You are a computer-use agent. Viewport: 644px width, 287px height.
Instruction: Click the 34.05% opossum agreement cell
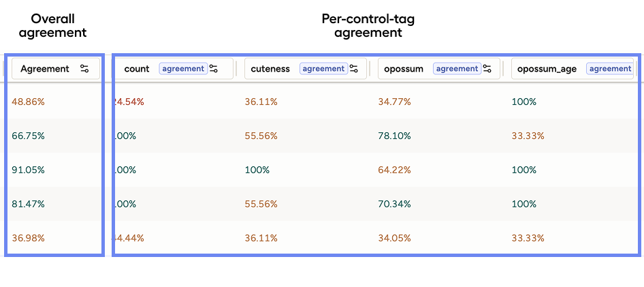coord(395,238)
